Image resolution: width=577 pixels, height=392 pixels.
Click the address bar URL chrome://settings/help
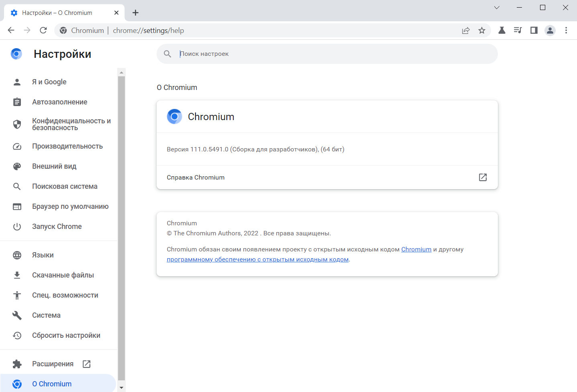149,31
